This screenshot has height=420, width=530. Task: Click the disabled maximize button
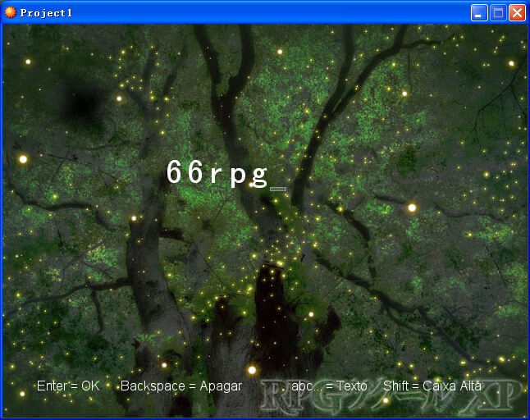tap(498, 13)
